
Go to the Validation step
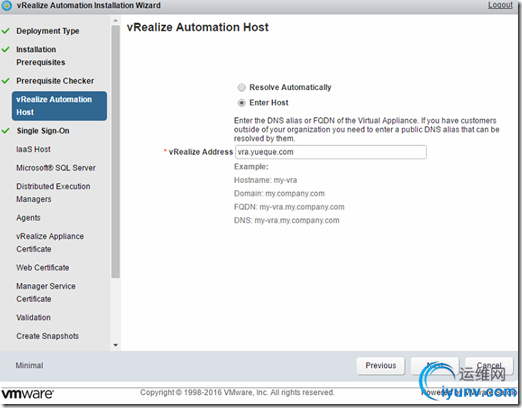pos(33,317)
